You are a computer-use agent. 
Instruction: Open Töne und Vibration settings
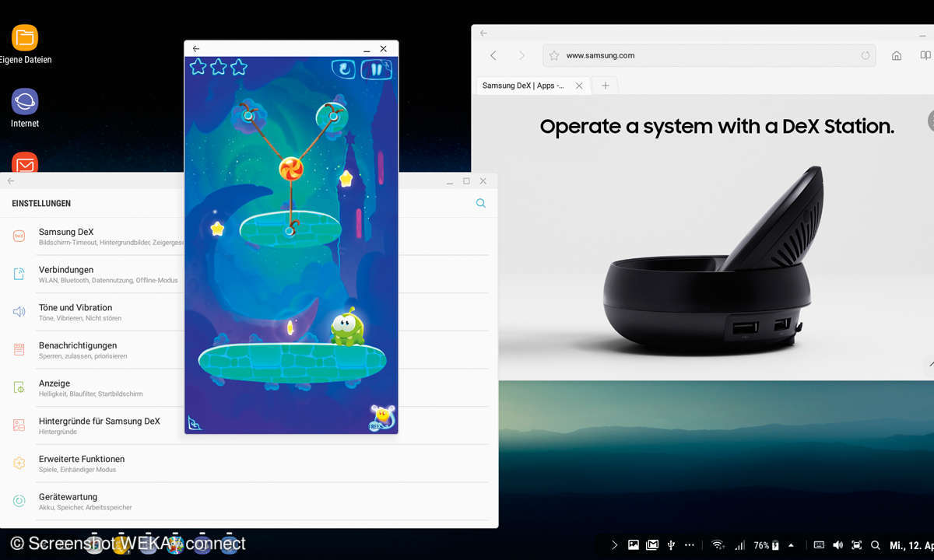pos(244,312)
